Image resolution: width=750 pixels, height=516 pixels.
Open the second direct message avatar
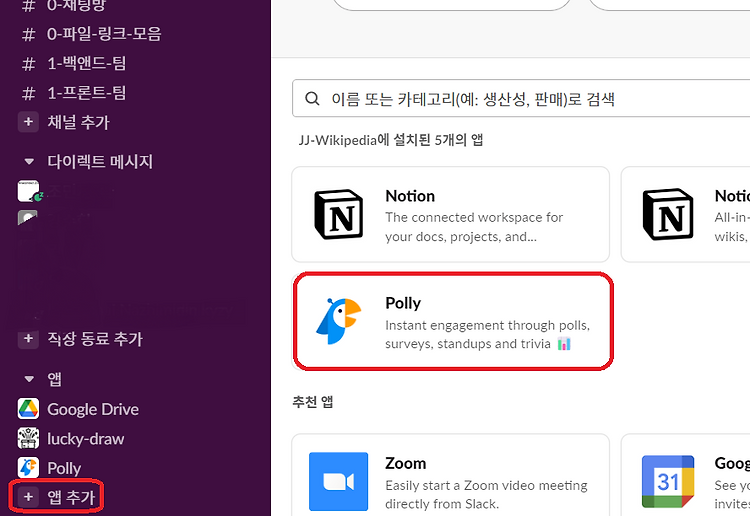pyautogui.click(x=28, y=218)
